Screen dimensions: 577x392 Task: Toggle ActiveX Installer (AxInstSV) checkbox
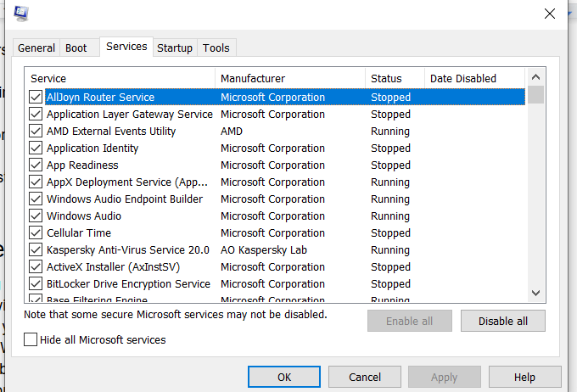pyautogui.click(x=36, y=267)
